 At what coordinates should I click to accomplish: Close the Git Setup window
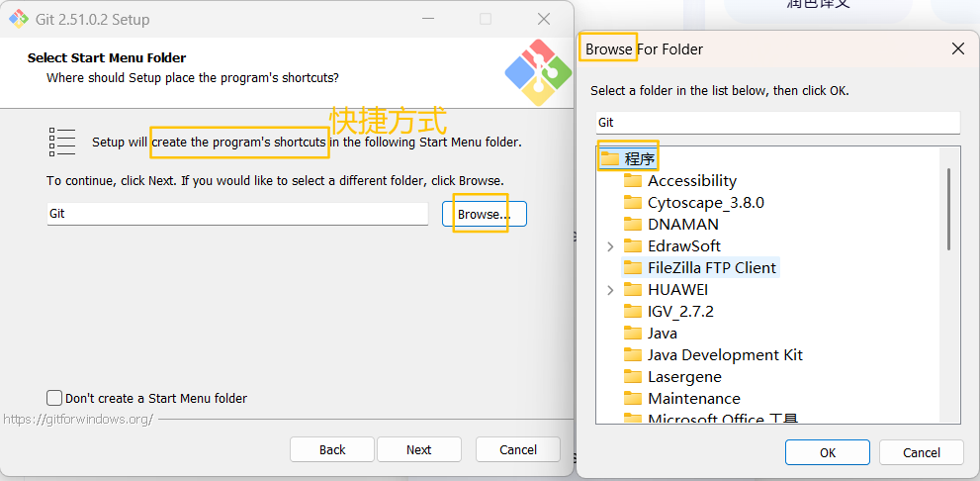(x=544, y=20)
